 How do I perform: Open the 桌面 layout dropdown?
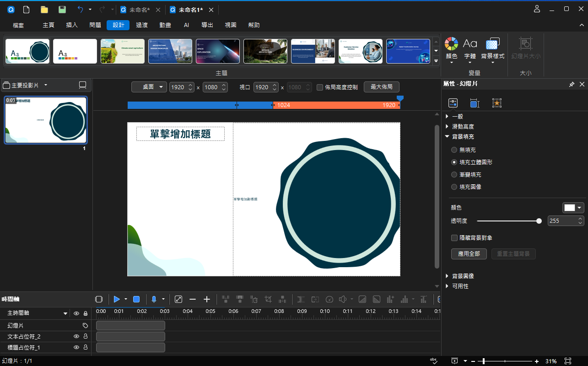149,87
